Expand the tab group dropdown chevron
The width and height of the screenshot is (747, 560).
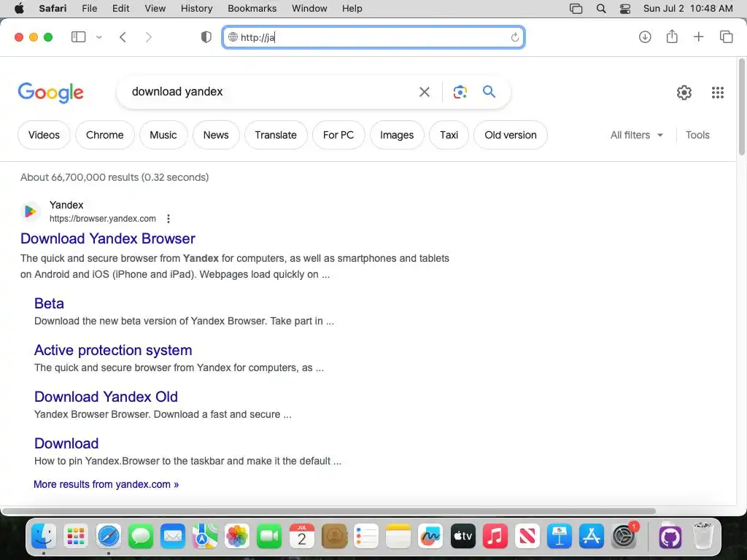[x=99, y=37]
